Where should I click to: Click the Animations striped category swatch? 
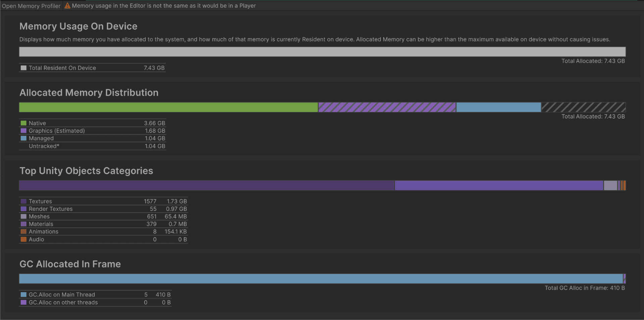[23, 231]
